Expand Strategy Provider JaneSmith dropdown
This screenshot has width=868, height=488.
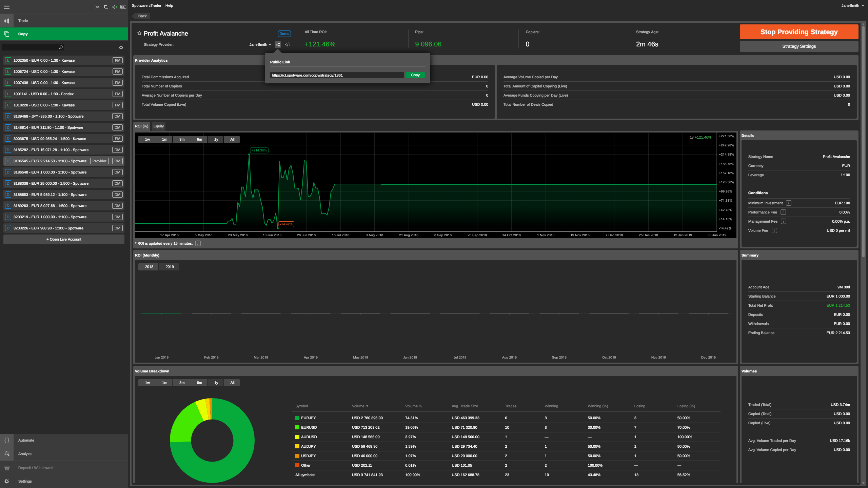click(260, 44)
